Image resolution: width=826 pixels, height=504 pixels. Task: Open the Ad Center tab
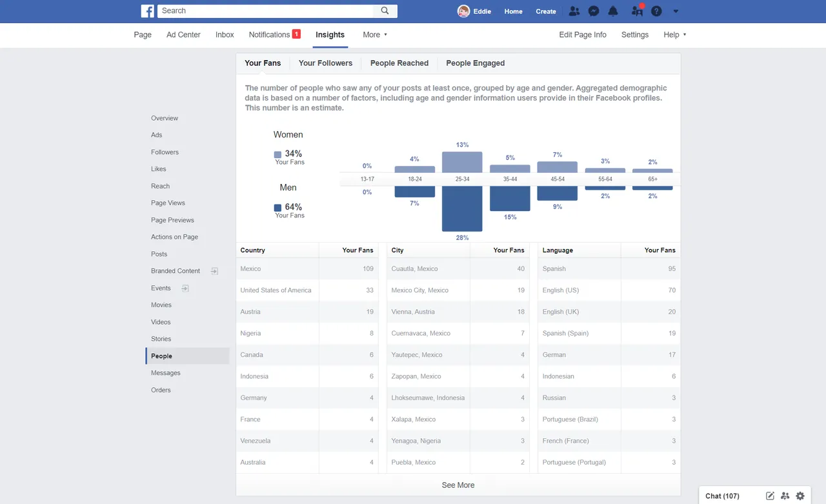(x=183, y=35)
